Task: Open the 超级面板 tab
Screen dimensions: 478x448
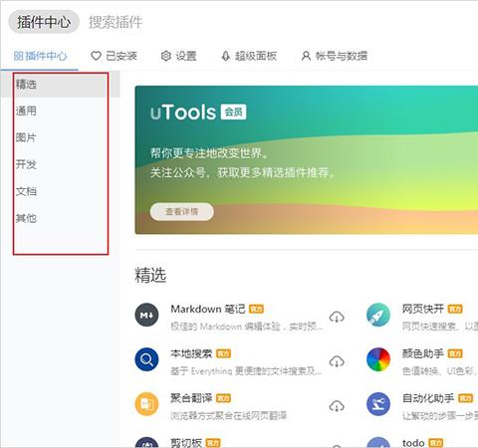Action: pos(249,56)
